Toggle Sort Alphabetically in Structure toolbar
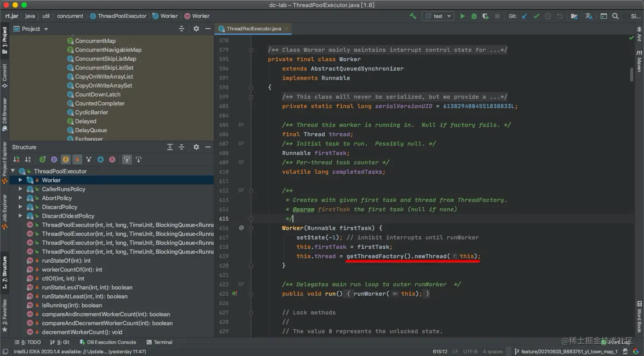 click(x=28, y=159)
